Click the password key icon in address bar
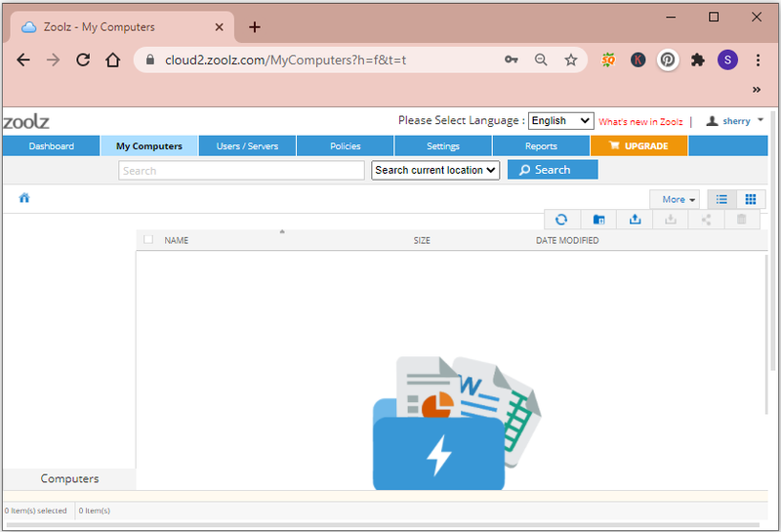Viewport: 781px width, 532px height. pyautogui.click(x=511, y=60)
